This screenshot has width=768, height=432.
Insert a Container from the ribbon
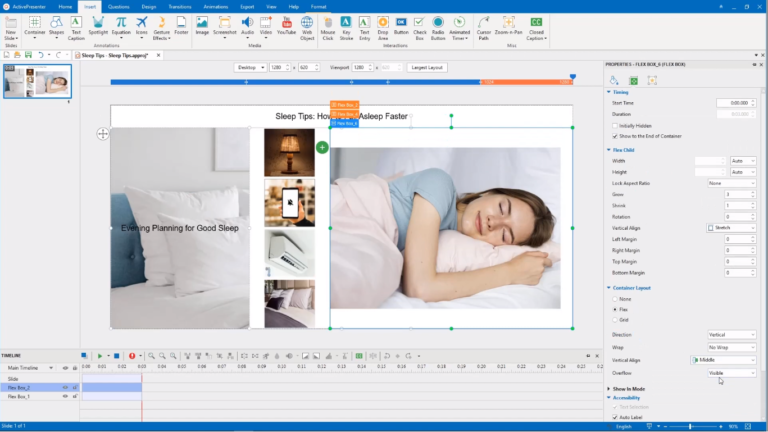(x=34, y=27)
